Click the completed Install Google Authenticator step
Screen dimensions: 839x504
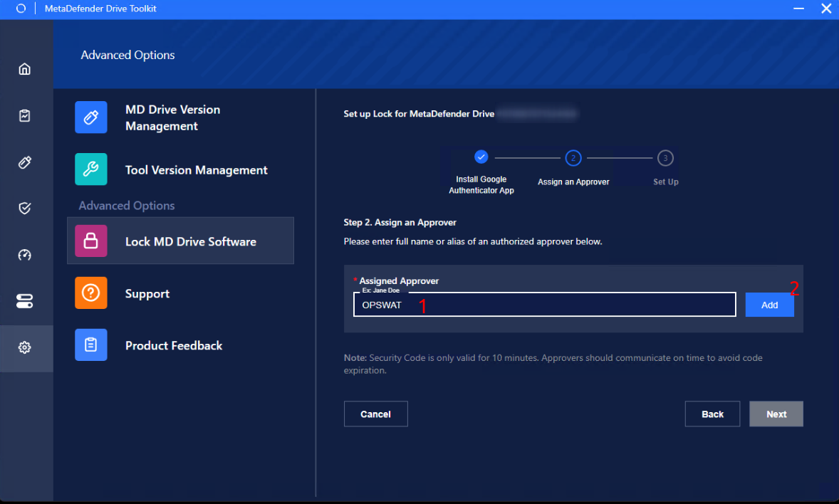481,157
